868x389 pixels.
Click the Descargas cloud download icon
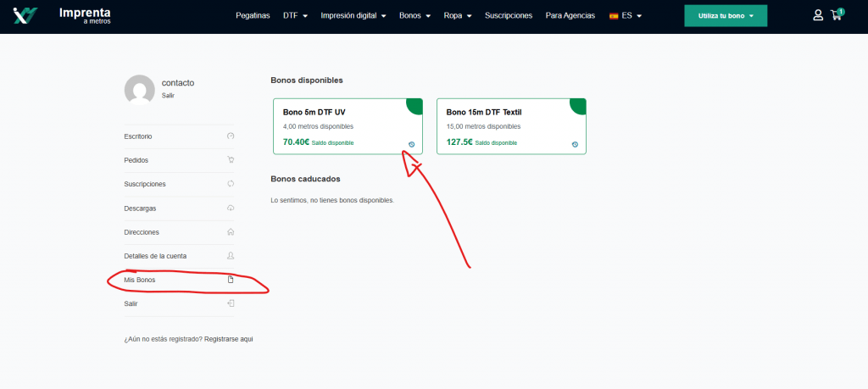(x=231, y=208)
